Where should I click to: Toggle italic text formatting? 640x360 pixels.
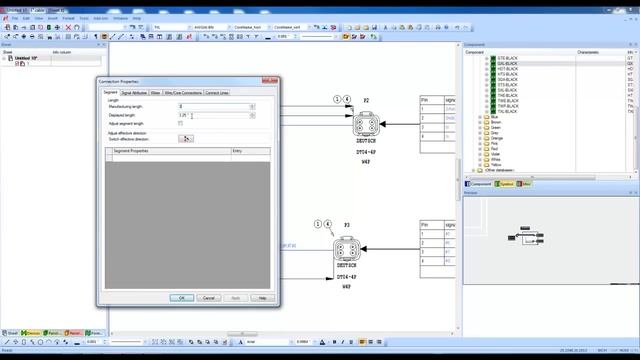(342, 342)
